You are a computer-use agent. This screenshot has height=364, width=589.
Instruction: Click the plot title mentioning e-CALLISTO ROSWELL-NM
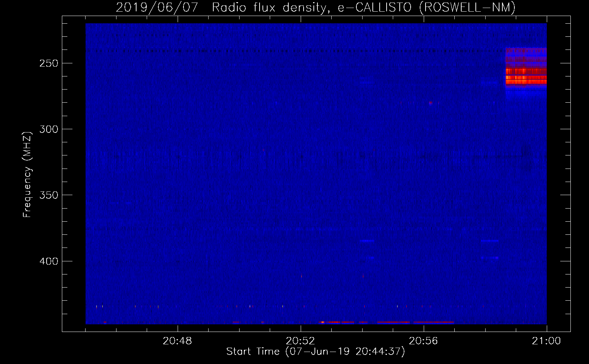316,8
